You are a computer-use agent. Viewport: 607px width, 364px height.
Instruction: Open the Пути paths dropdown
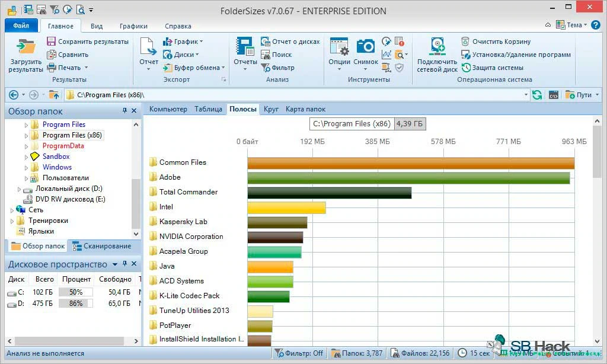click(x=582, y=95)
